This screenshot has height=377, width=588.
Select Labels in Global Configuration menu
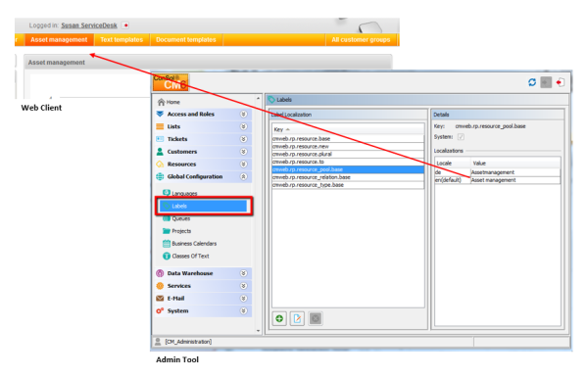click(x=203, y=206)
